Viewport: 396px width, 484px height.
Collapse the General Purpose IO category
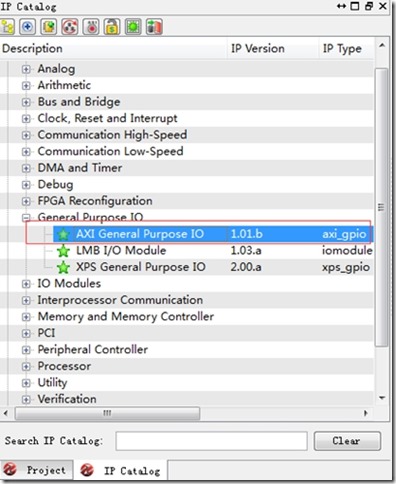coord(26,218)
